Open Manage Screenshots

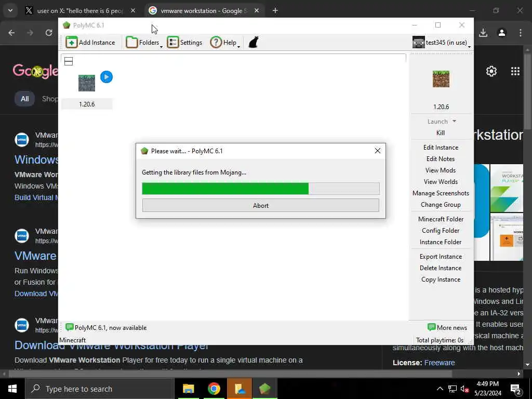[441, 193]
